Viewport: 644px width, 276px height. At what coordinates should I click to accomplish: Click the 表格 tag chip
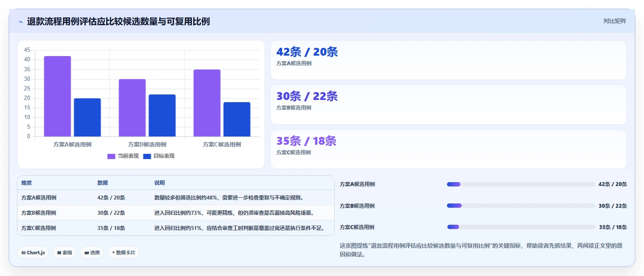64,253
